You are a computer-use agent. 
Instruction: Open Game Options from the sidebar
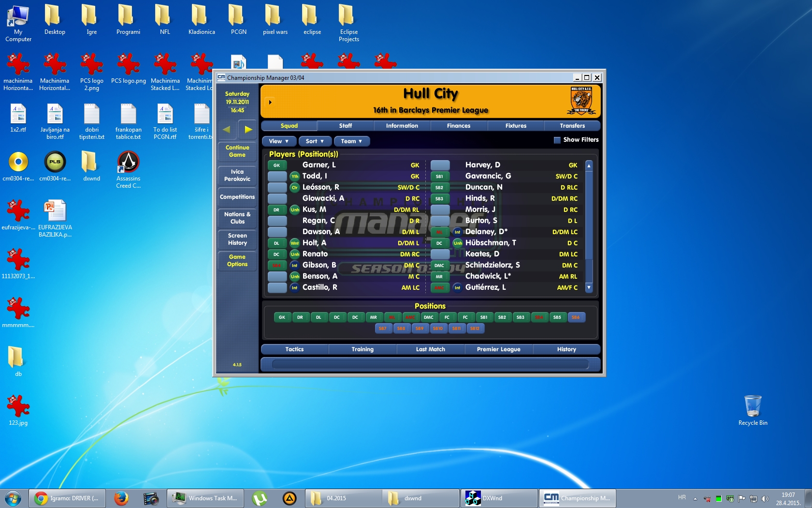click(x=237, y=260)
